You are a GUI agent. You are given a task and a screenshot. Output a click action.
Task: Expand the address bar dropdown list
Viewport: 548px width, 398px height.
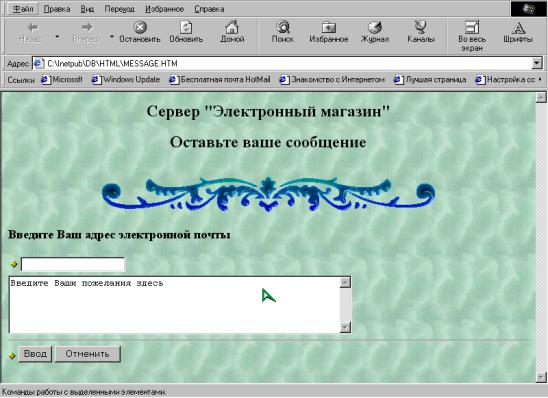click(537, 63)
